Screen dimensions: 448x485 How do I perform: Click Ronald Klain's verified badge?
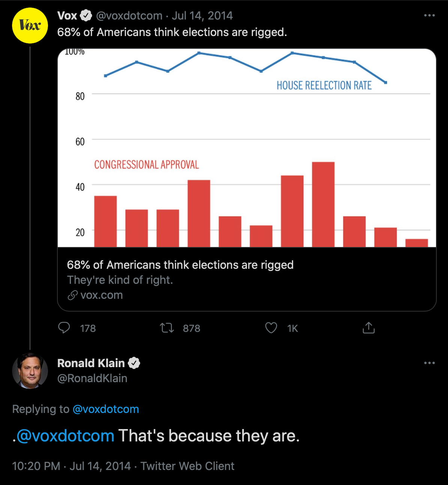134,363
